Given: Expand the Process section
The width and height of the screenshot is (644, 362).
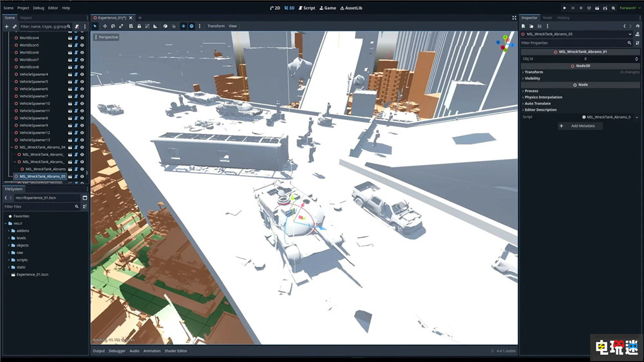Looking at the screenshot, I should 531,91.
